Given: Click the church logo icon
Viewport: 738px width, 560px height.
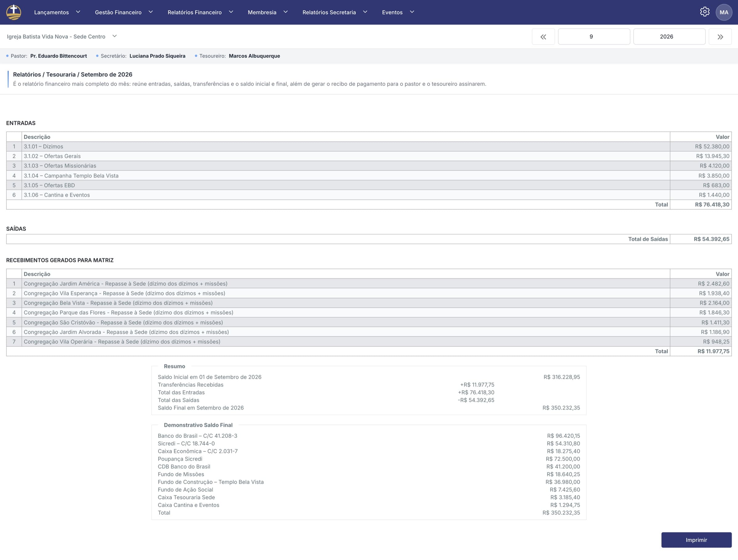Looking at the screenshot, I should click(14, 12).
